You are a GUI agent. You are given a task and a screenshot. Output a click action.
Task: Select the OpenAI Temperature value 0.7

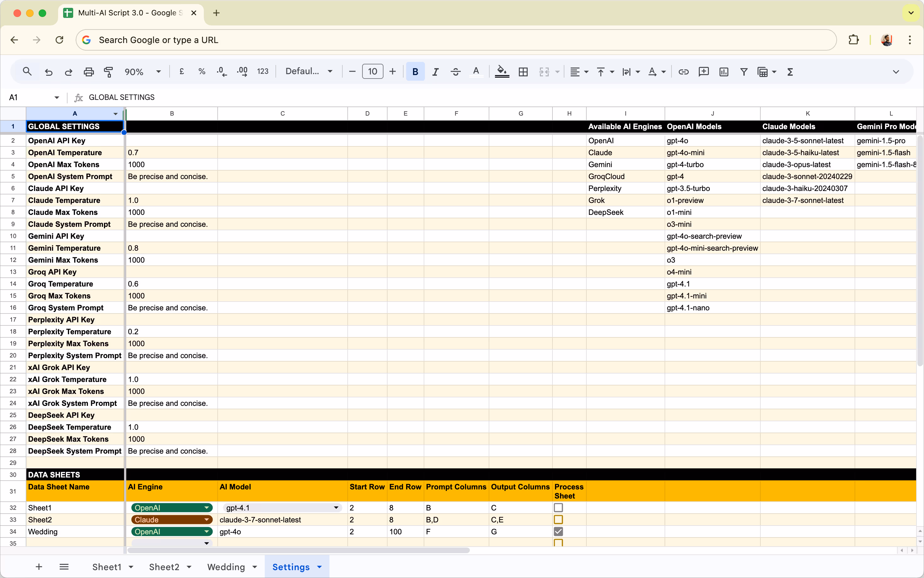coord(171,153)
